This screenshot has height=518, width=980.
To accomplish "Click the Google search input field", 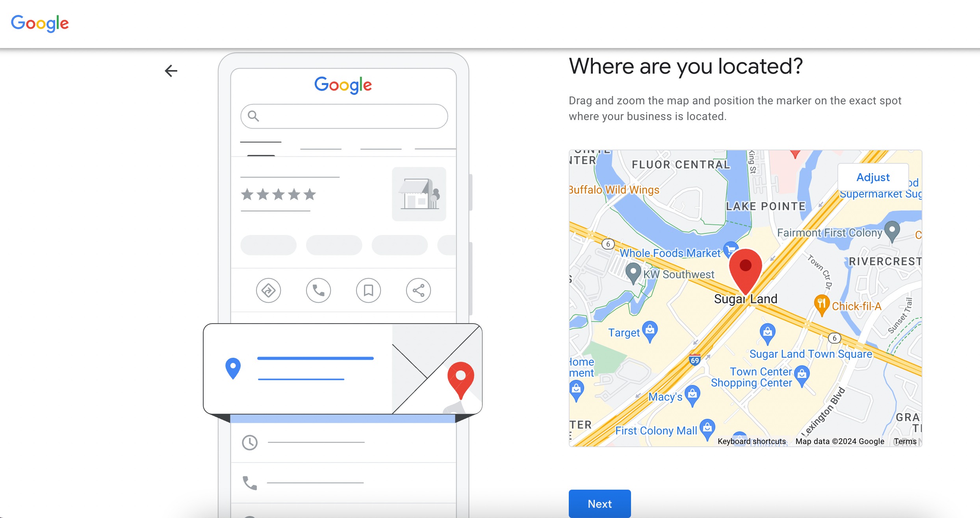I will point(343,116).
